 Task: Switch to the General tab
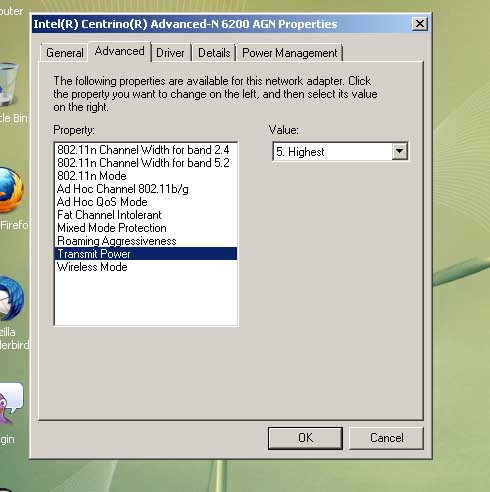(x=64, y=53)
